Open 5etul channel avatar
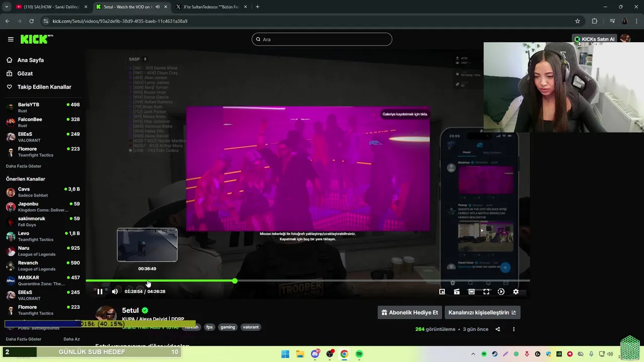Screen dimensions: 644x362 (x=106, y=314)
